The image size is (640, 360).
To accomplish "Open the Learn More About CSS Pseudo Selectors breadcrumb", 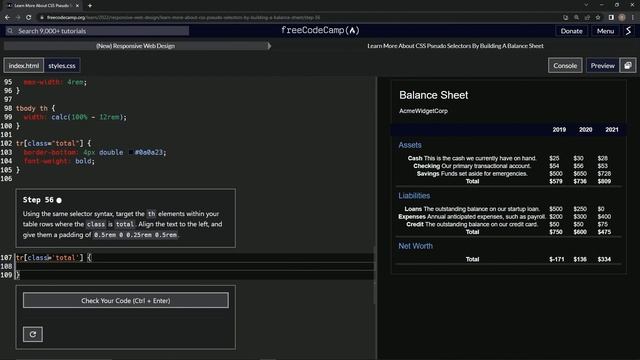I will click(455, 46).
